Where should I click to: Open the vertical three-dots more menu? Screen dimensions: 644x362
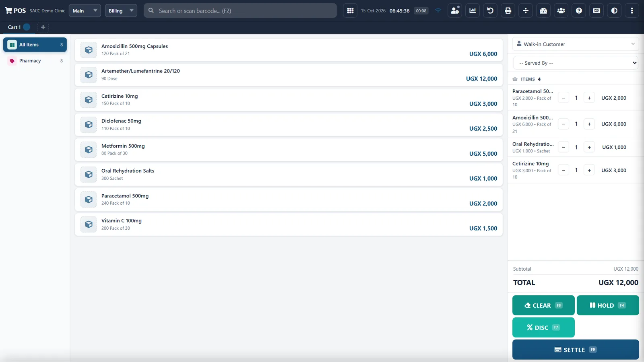click(632, 11)
